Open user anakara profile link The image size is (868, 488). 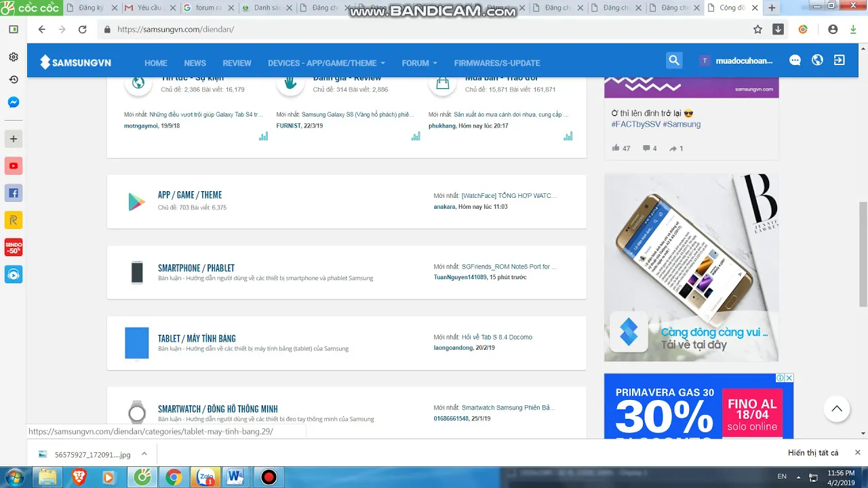(x=444, y=207)
